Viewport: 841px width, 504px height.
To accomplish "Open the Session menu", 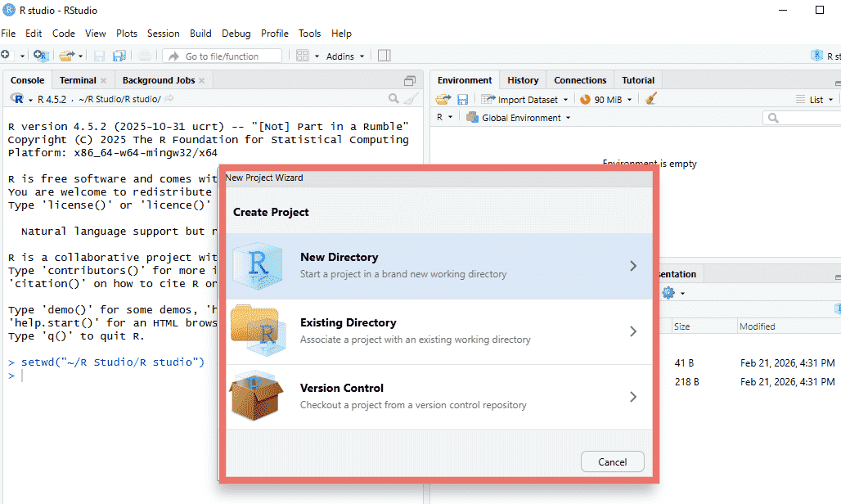I will click(163, 34).
